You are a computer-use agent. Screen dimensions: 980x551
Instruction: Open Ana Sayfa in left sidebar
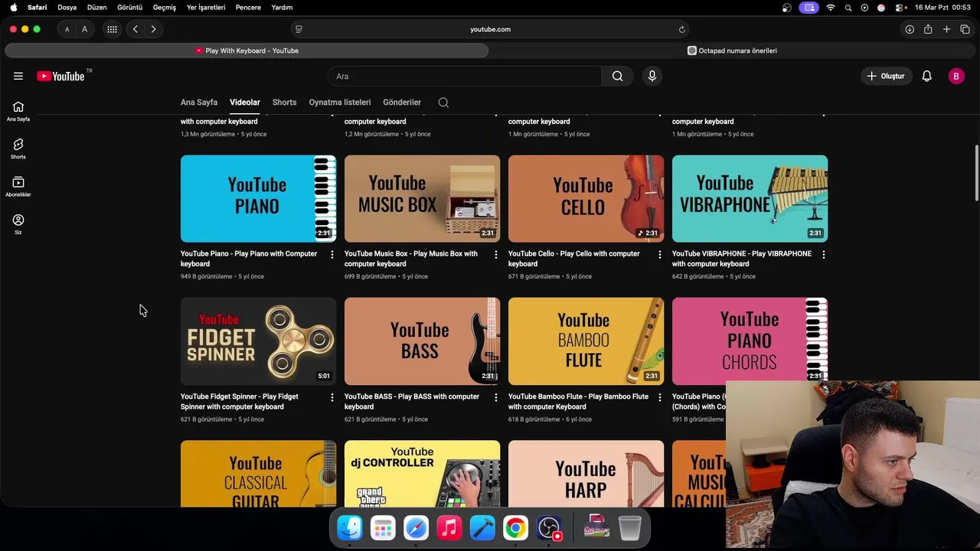[x=18, y=111]
